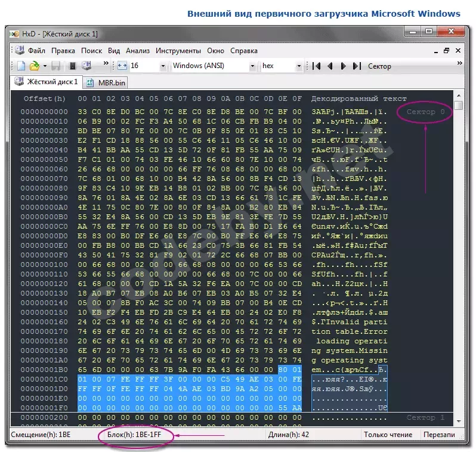
Task: Expand toolbar overflow chevron at far right
Action: [x=460, y=63]
